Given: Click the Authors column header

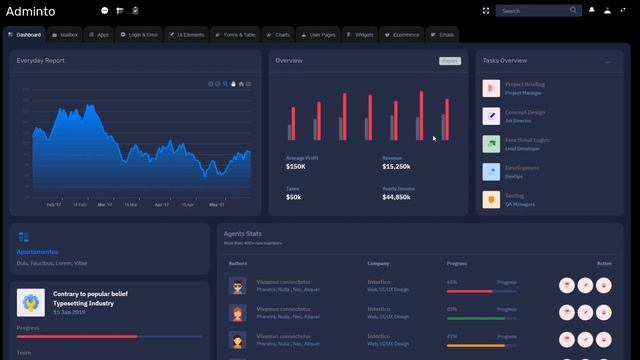Looking at the screenshot, I should (238, 264).
